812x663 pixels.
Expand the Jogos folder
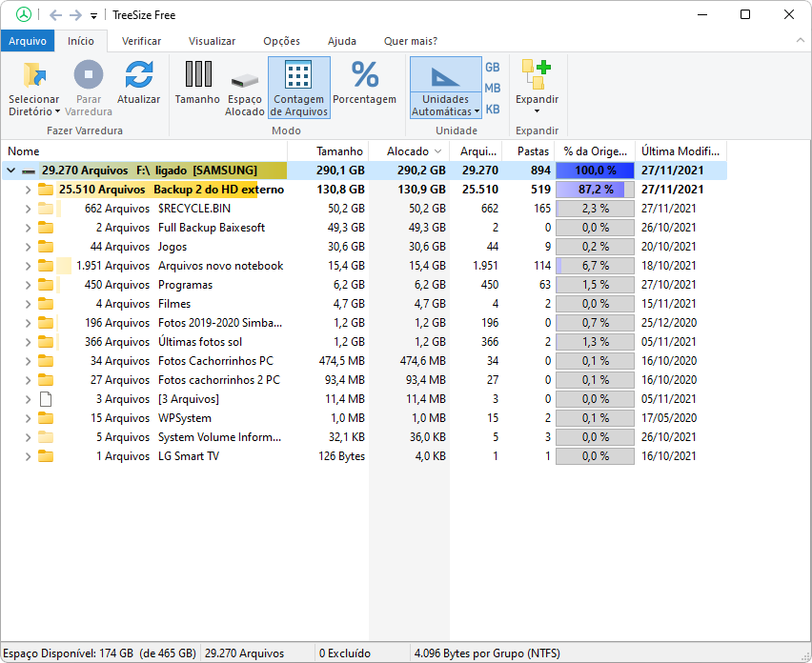(x=28, y=248)
